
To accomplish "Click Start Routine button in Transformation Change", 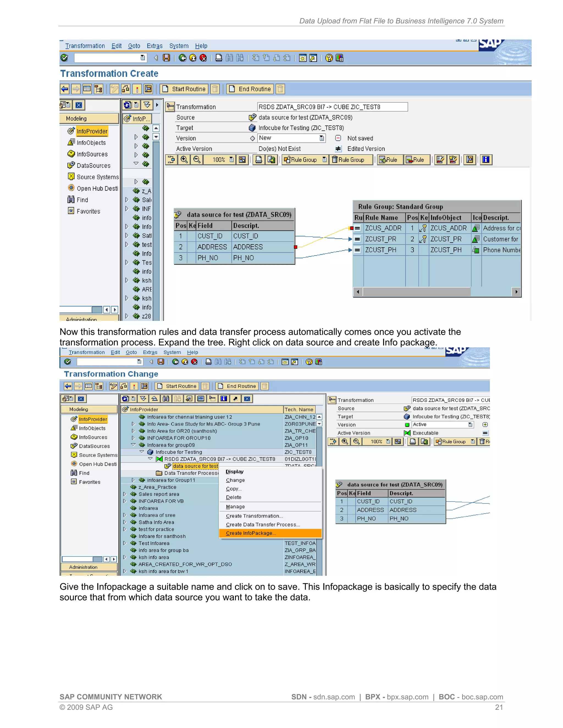I will (x=177, y=386).
